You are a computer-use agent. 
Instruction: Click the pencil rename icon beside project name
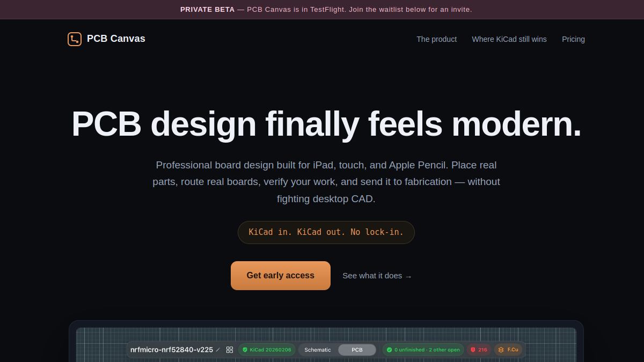click(218, 350)
